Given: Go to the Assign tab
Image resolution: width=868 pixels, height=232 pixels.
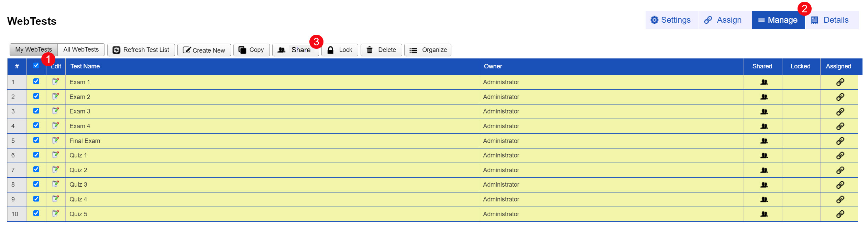Looking at the screenshot, I should 723,20.
